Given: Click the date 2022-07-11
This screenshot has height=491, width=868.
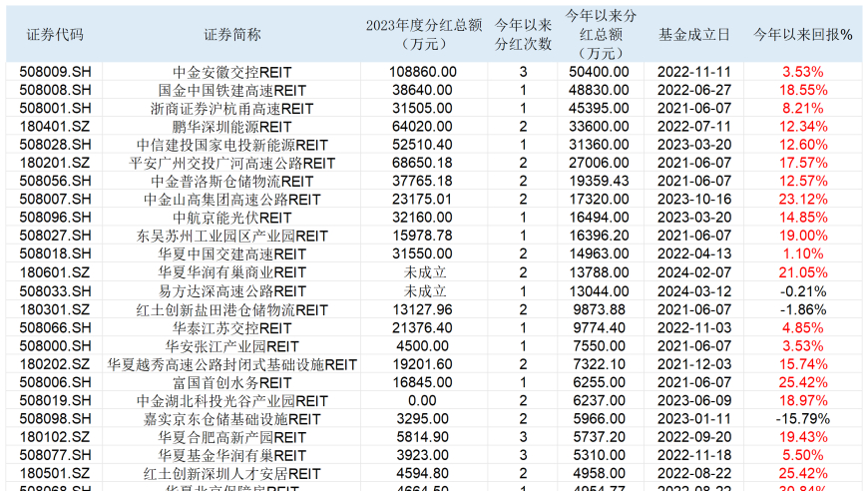Looking at the screenshot, I should [x=694, y=127].
